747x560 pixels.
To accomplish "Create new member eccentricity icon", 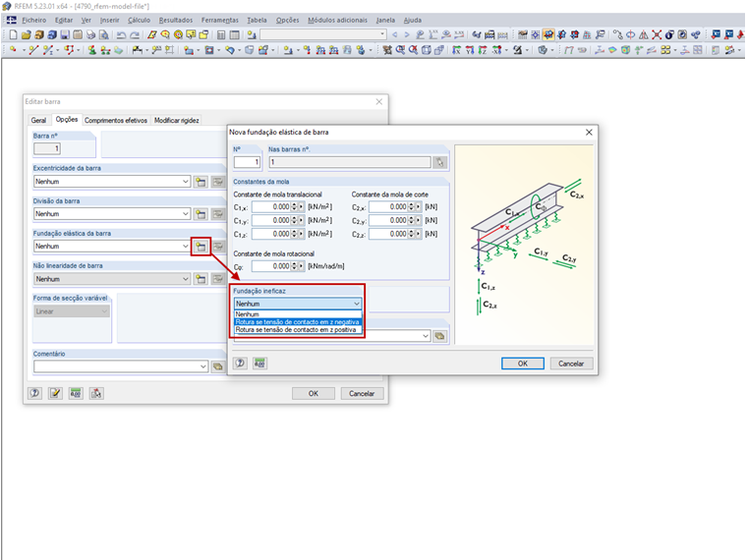I will pyautogui.click(x=201, y=182).
